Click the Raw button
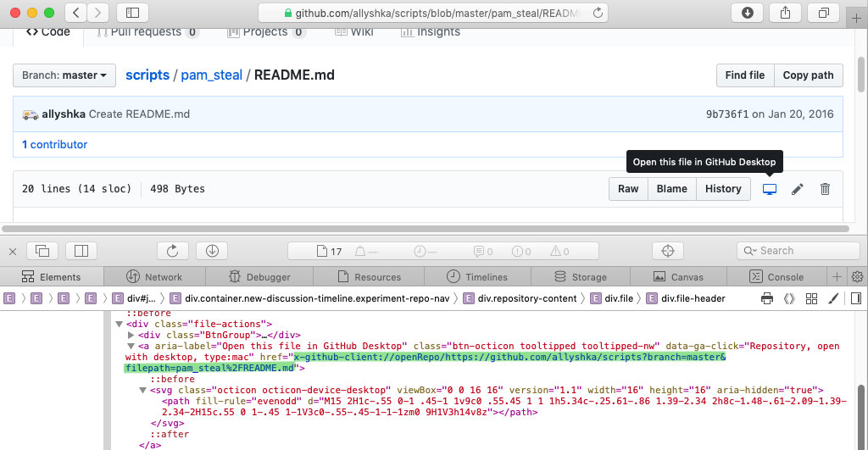 tap(628, 189)
